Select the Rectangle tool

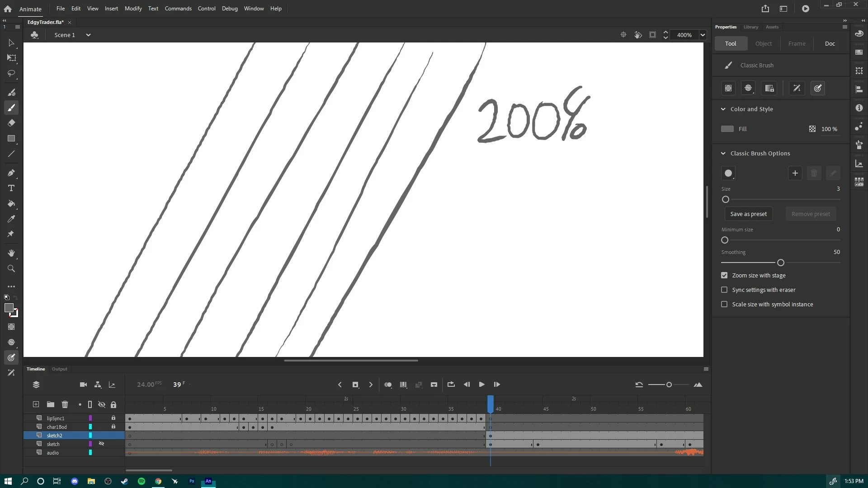(11, 139)
